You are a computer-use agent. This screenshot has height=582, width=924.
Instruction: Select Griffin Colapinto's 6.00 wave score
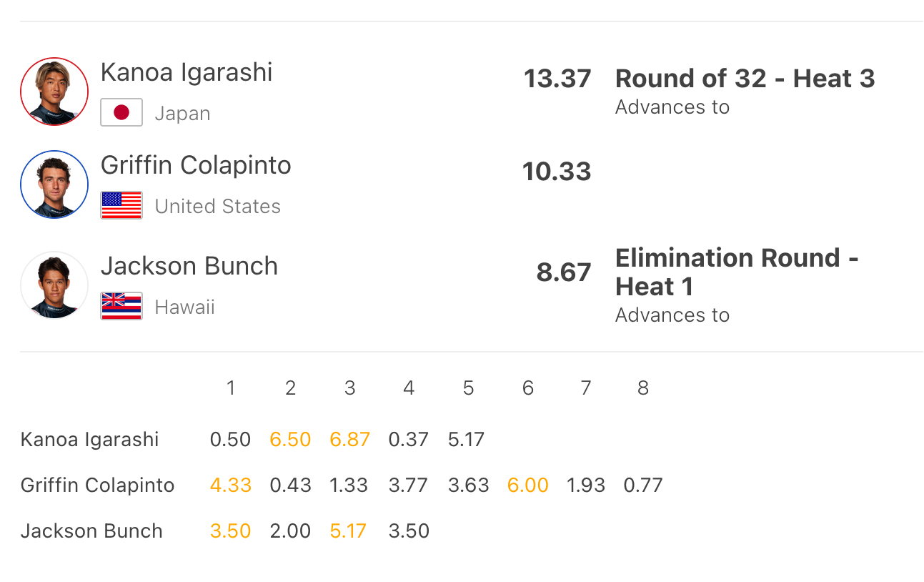pyautogui.click(x=528, y=485)
